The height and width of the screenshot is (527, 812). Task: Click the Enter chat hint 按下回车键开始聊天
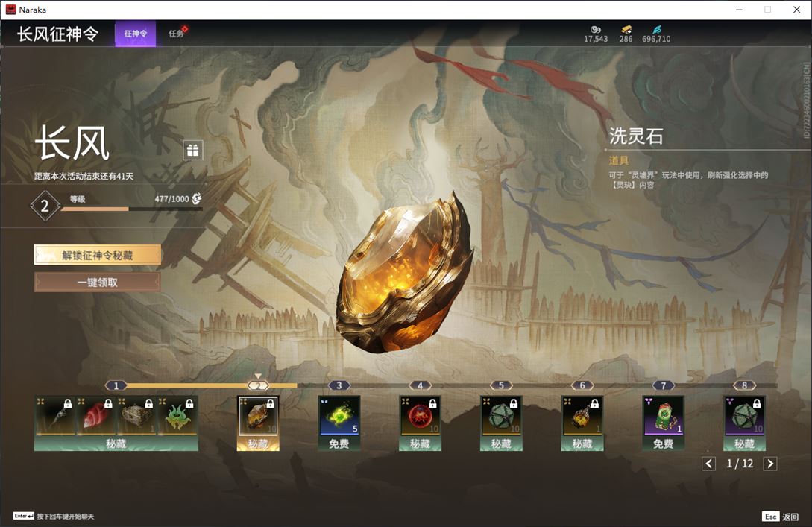54,516
